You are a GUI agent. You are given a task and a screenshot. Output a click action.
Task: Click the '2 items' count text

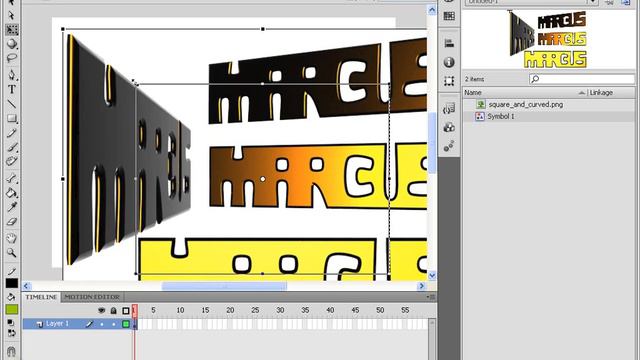[474, 79]
